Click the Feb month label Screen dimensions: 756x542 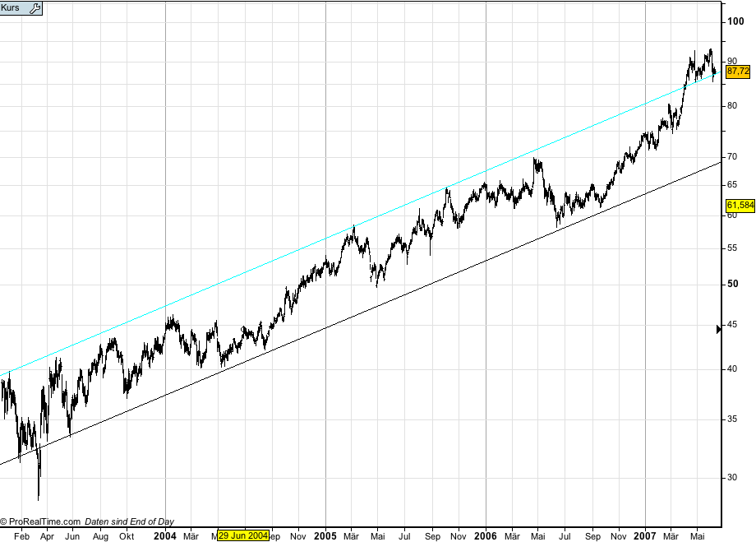[21, 536]
